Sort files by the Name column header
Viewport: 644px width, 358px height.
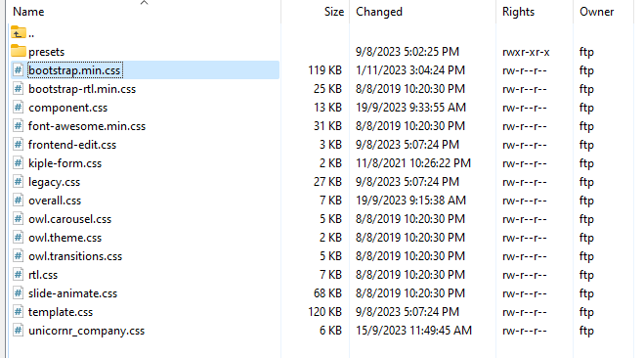[x=28, y=12]
